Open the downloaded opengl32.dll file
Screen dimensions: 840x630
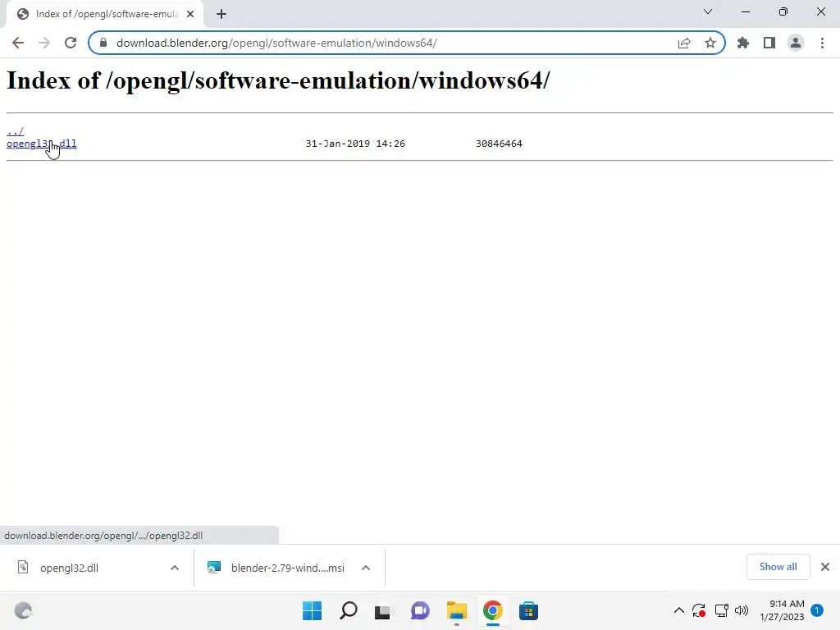pos(69,568)
